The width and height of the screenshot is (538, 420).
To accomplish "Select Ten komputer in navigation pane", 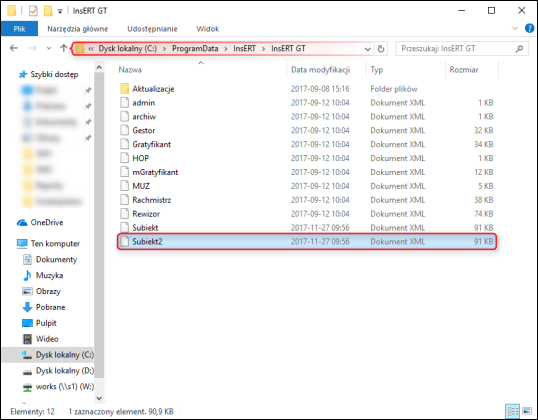I will 55,244.
